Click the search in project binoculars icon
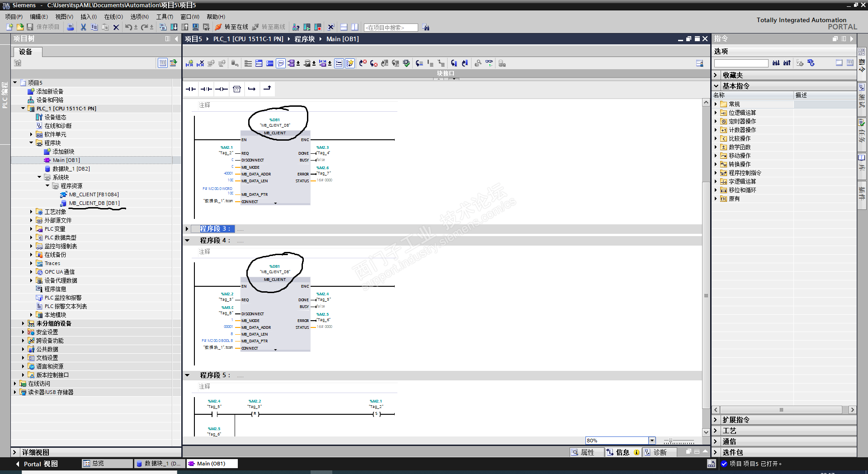The width and height of the screenshot is (868, 474). click(426, 27)
